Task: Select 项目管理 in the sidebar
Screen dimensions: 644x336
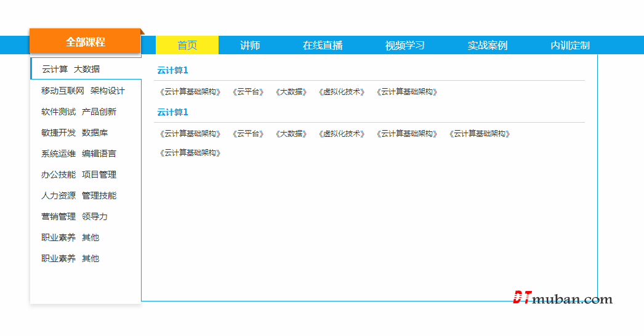Action: click(99, 174)
